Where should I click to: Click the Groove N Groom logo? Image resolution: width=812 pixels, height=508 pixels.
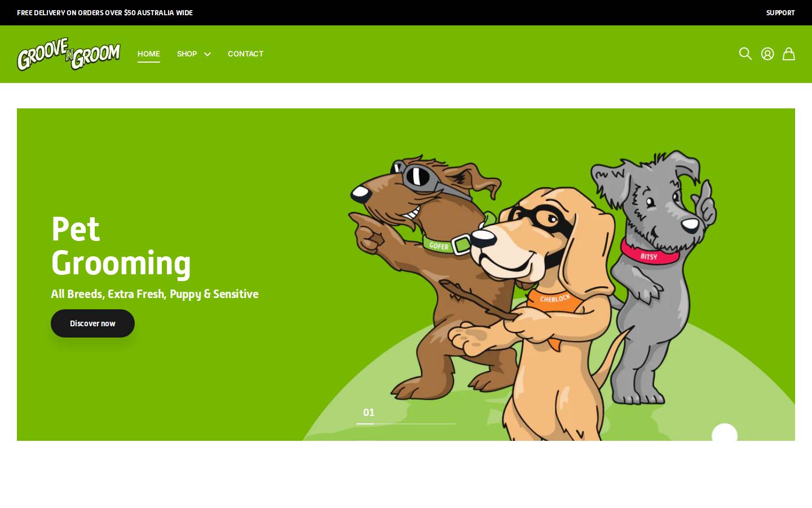click(69, 54)
